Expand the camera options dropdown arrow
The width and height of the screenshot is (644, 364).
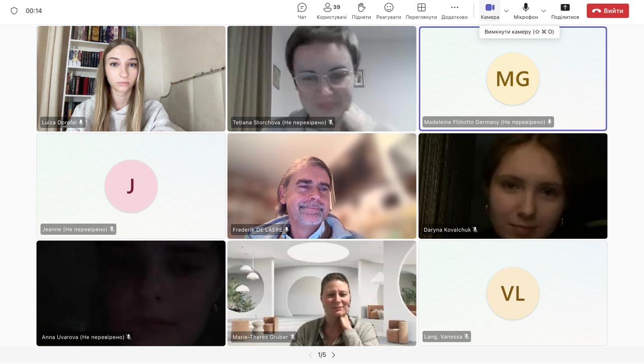click(506, 11)
